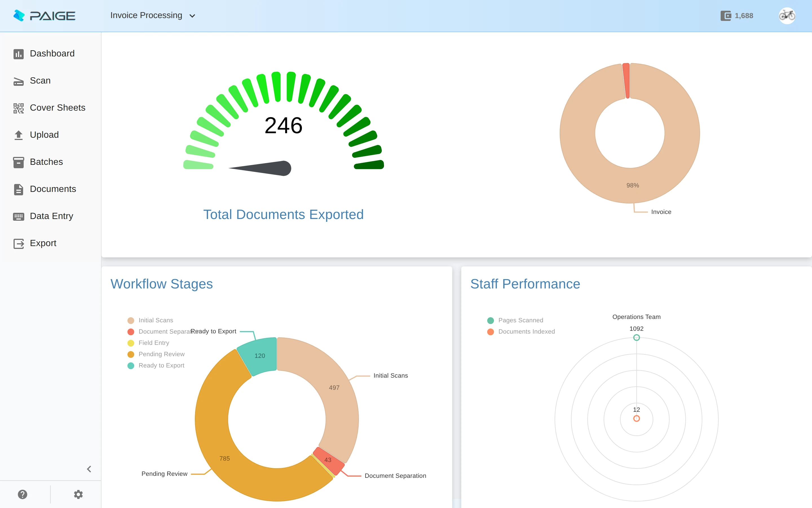
Task: Go to the Data Entry page
Action: pyautogui.click(x=51, y=216)
